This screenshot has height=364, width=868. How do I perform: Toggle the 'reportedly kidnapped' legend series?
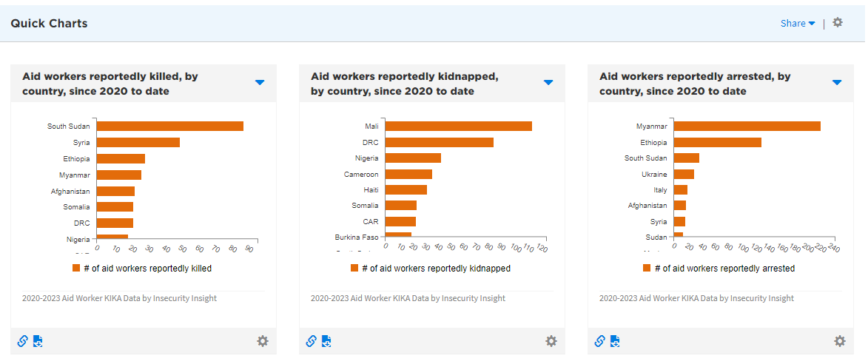[431, 269]
